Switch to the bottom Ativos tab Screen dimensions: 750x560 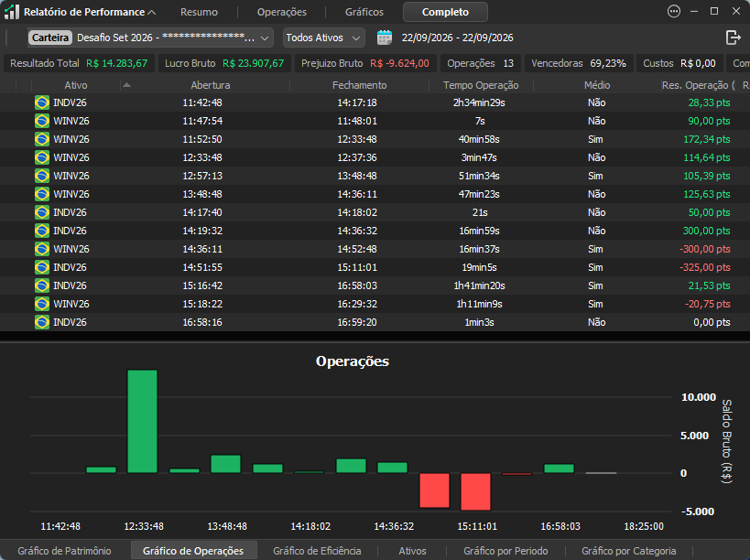click(412, 551)
